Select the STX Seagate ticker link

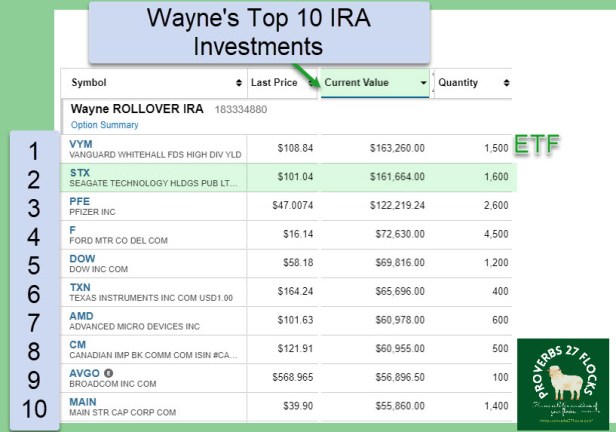coord(79,172)
